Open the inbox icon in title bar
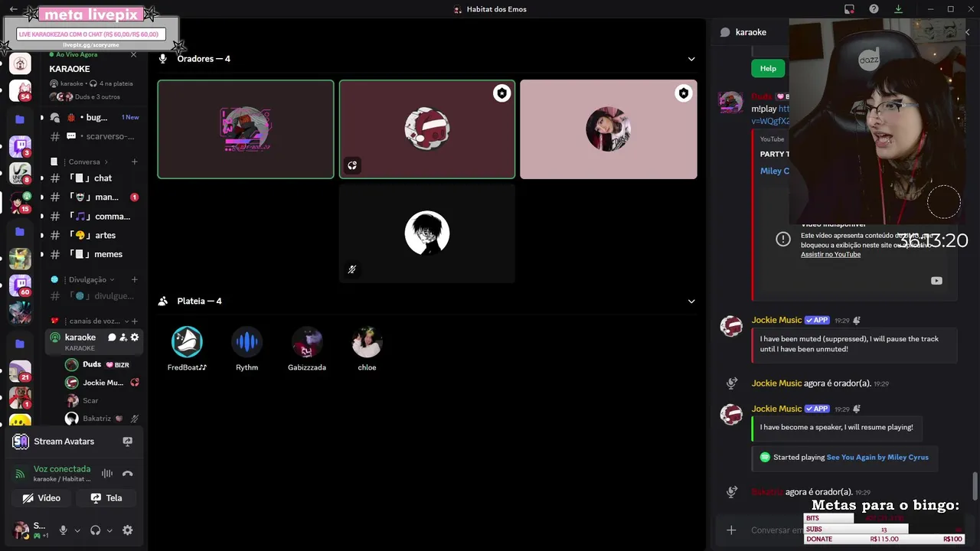Screen dimensions: 980x551 (849, 9)
